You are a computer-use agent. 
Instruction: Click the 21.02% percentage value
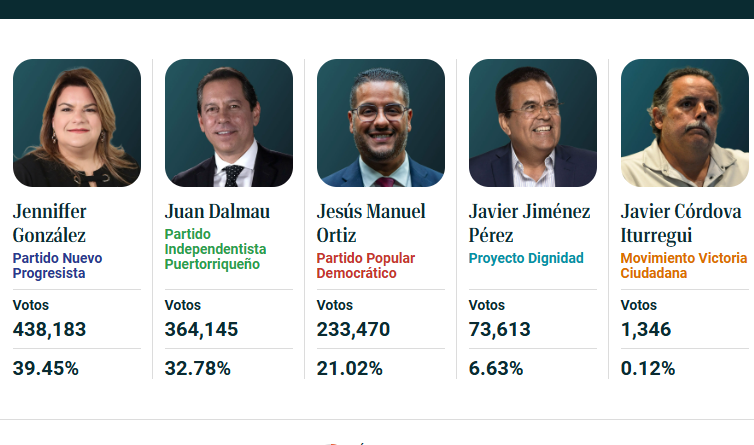click(x=350, y=368)
